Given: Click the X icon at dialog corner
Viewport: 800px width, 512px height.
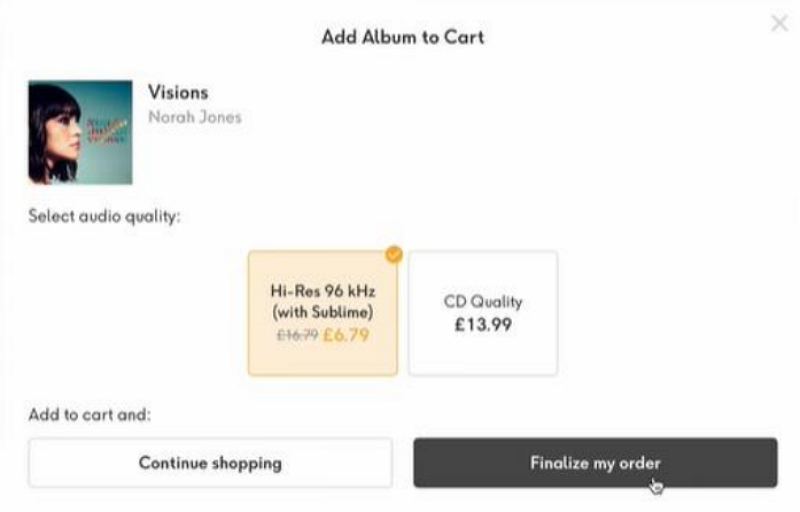Looking at the screenshot, I should click(x=779, y=23).
